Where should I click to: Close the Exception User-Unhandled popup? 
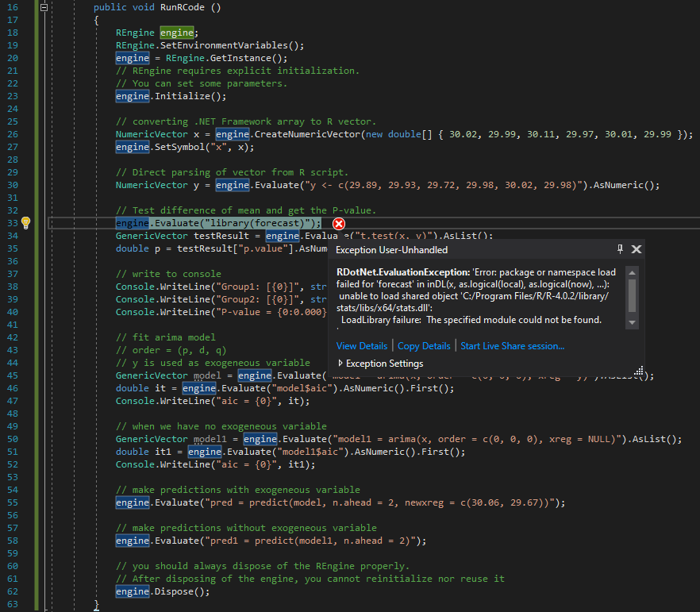(x=637, y=249)
